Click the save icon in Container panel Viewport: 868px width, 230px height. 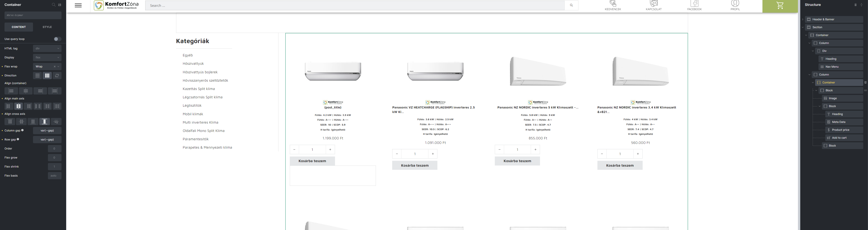60,5
